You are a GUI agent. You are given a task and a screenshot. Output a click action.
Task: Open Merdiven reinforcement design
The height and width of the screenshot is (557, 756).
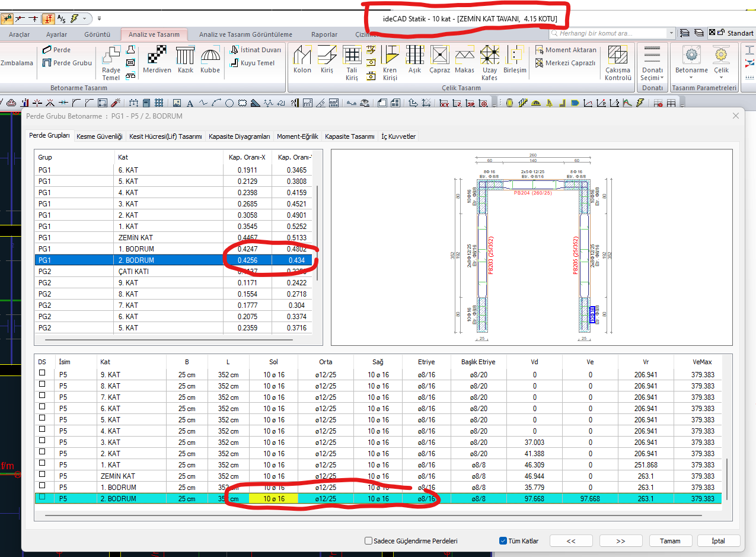[x=157, y=59]
